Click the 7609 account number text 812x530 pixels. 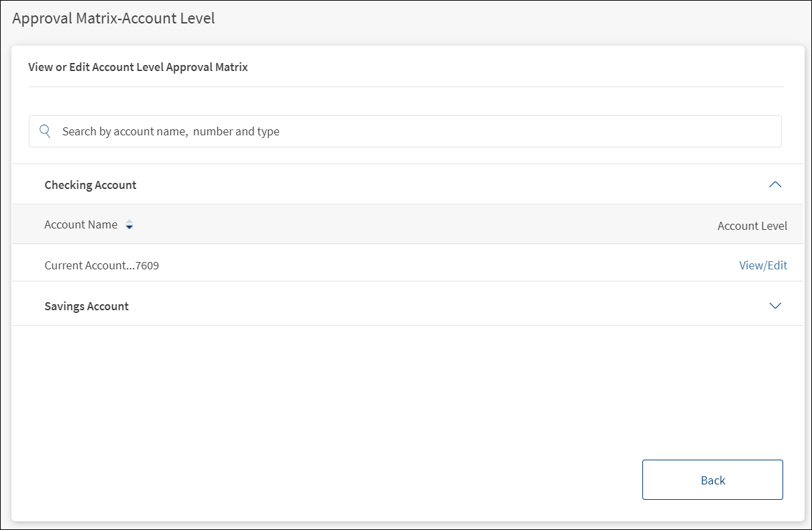pos(148,265)
